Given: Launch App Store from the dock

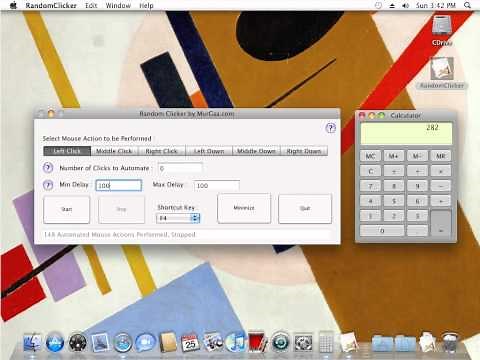Looking at the screenshot, I should click(55, 343).
